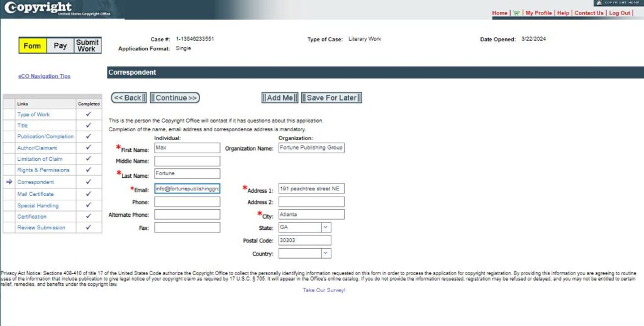Open the Submit Work step tab

point(87,45)
